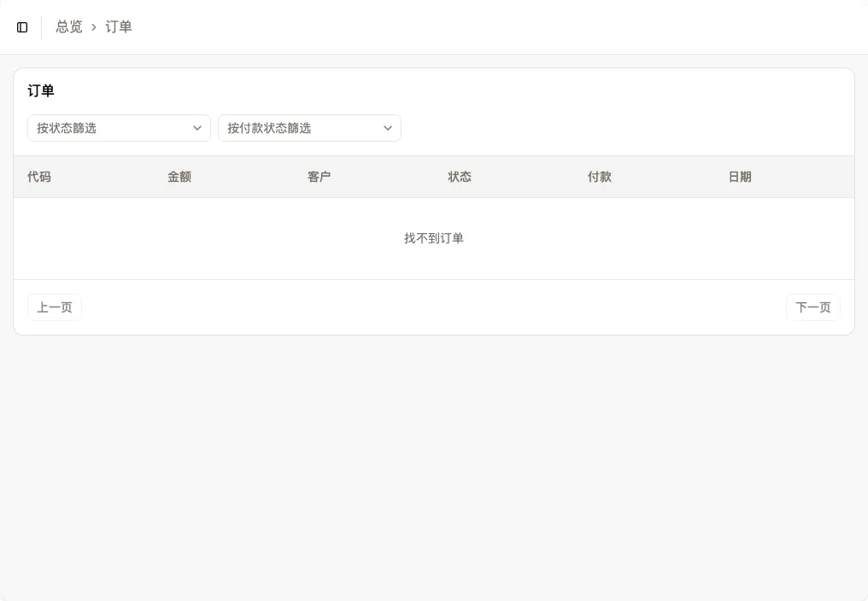Click the 下一页 button
The height and width of the screenshot is (601, 868).
point(813,307)
